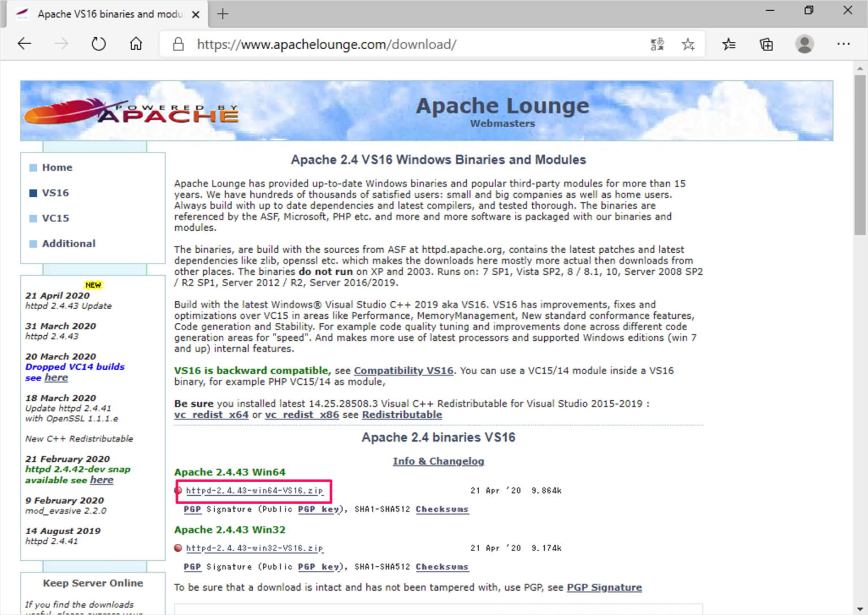Open the browser home page icon
868x615 pixels.
136,44
